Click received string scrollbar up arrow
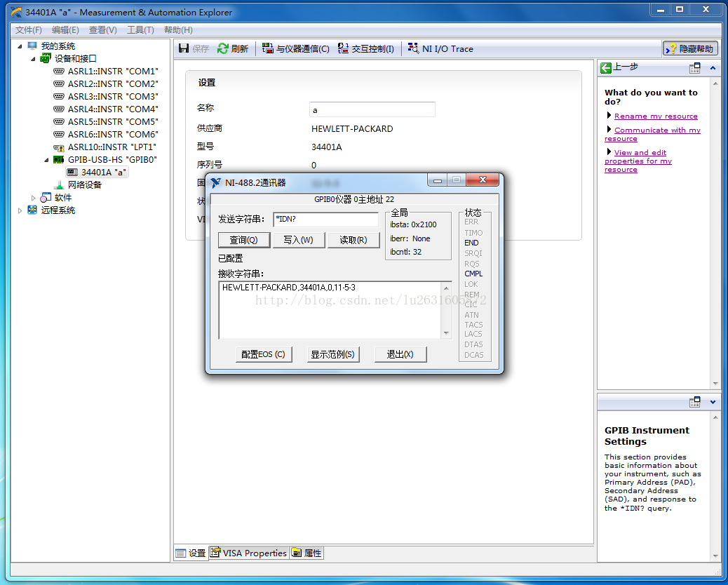The image size is (728, 585). (446, 288)
